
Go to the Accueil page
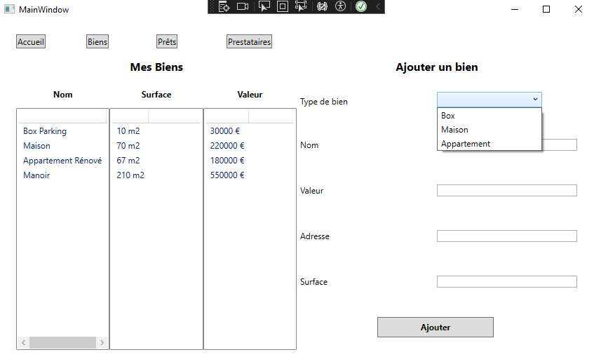[31, 42]
